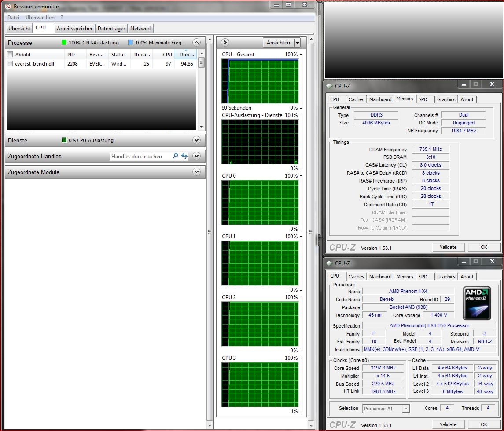504x431 pixels.
Task: Collapse the graph pane arrow button
Action: point(225,42)
